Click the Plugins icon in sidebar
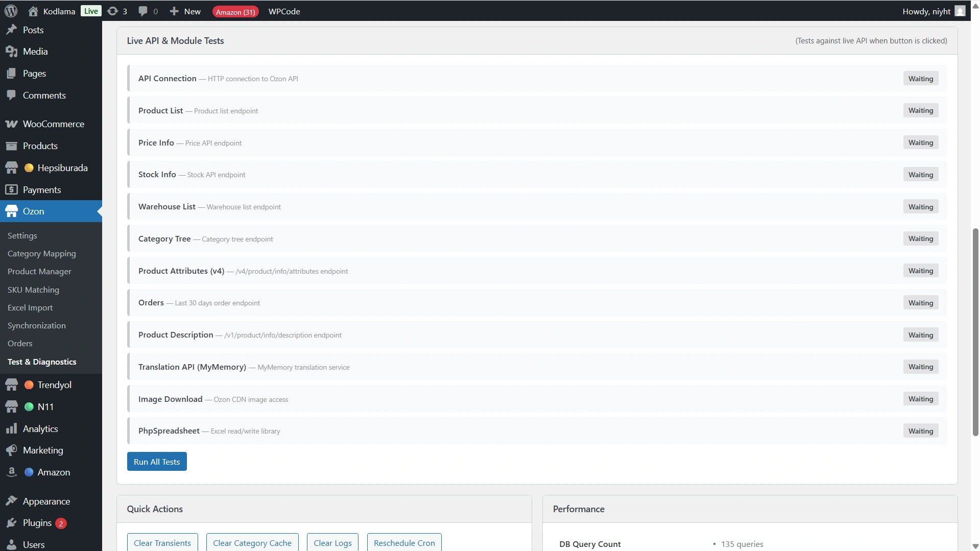The width and height of the screenshot is (980, 551). tap(11, 523)
